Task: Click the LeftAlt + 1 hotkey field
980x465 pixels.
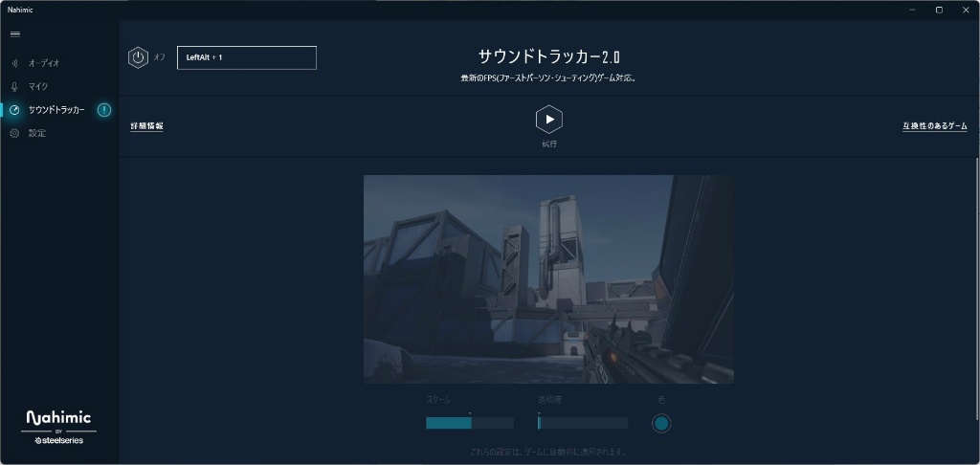Action: pos(247,57)
